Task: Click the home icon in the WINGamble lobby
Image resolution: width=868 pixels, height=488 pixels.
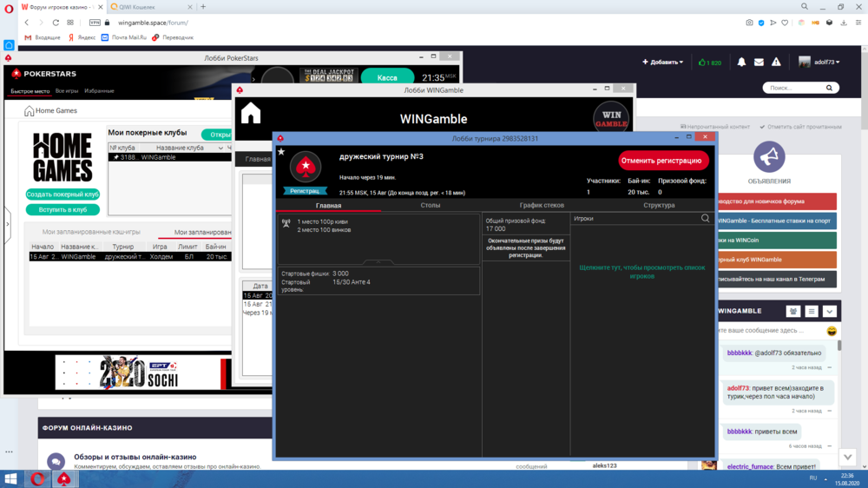Action: point(251,114)
